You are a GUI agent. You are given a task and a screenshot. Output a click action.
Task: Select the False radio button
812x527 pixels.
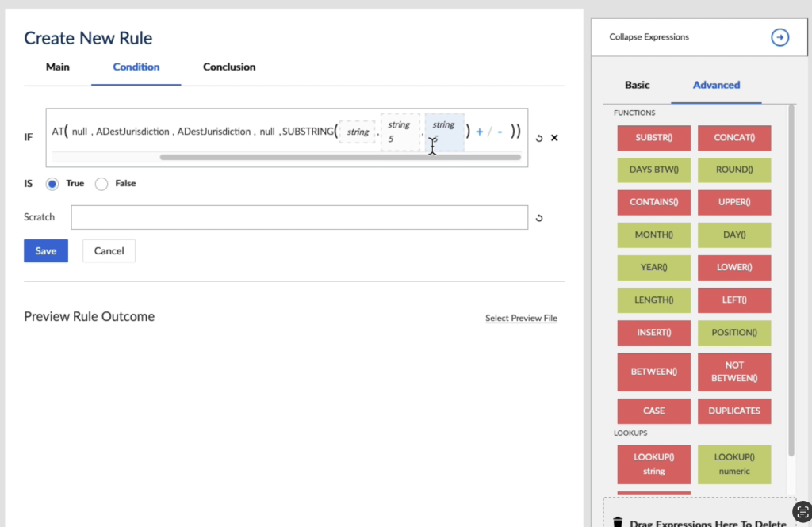tap(101, 184)
